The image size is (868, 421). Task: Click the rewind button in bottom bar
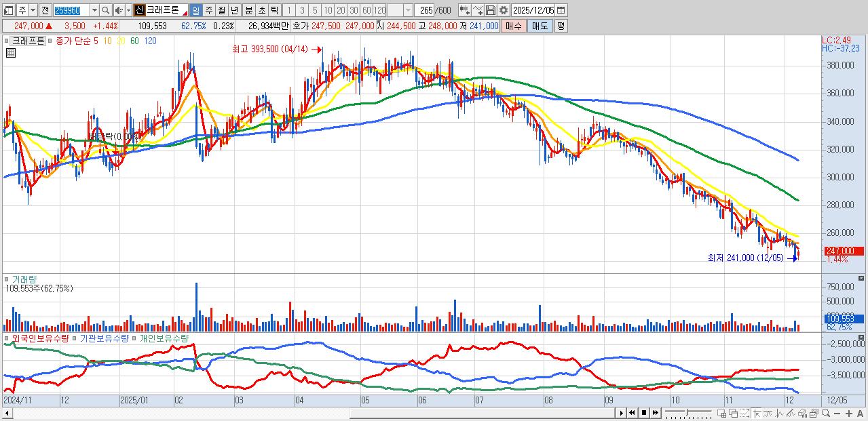click(632, 413)
